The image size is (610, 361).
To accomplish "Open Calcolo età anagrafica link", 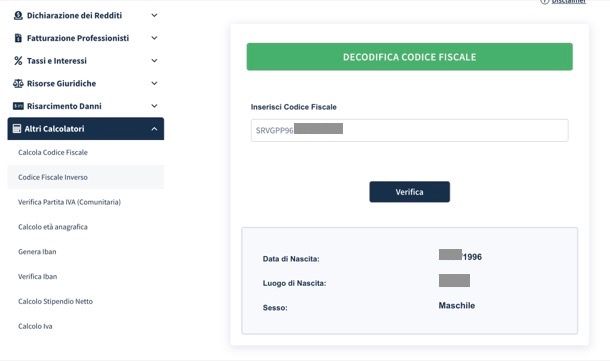I will pos(53,227).
